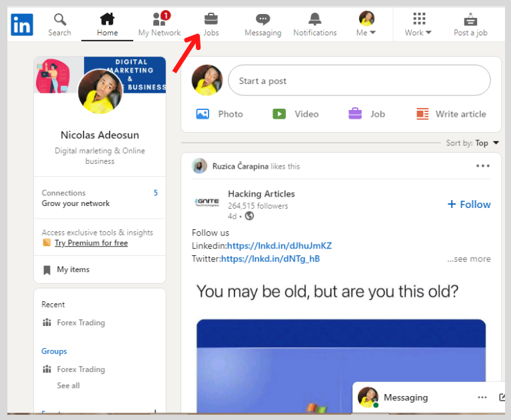Add a Video to post
This screenshot has width=511, height=420.
coord(296,114)
